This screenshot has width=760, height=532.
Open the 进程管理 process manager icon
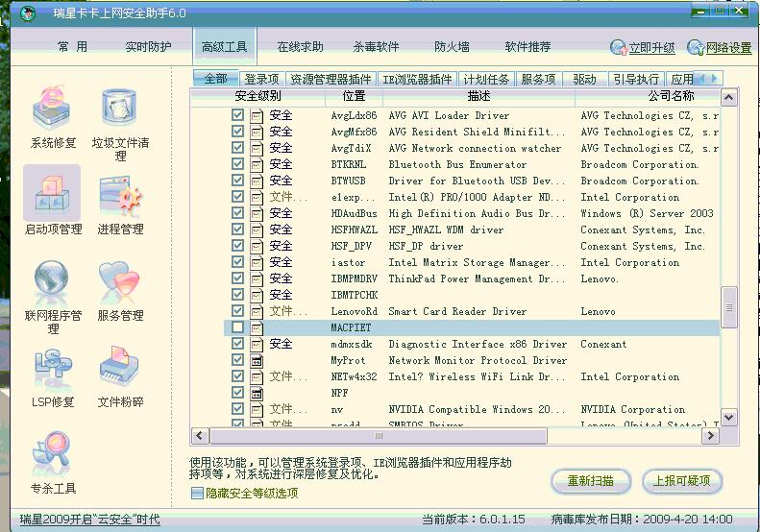[x=120, y=196]
